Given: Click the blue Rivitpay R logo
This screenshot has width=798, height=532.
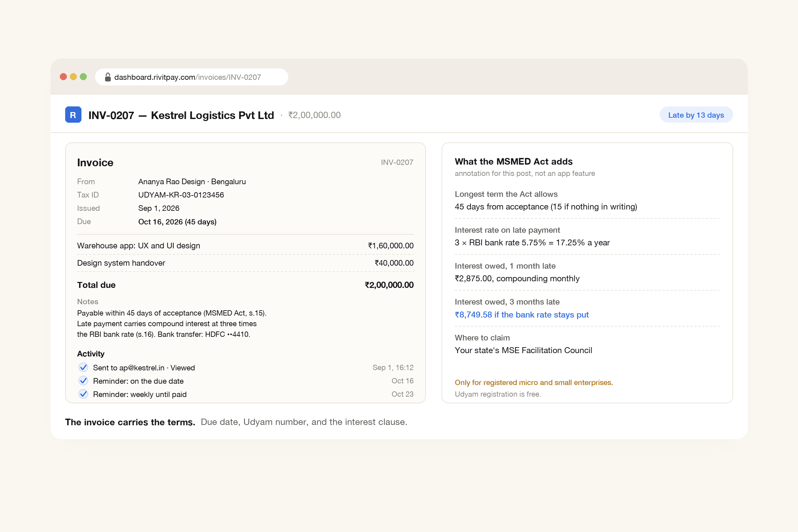Looking at the screenshot, I should pos(73,115).
